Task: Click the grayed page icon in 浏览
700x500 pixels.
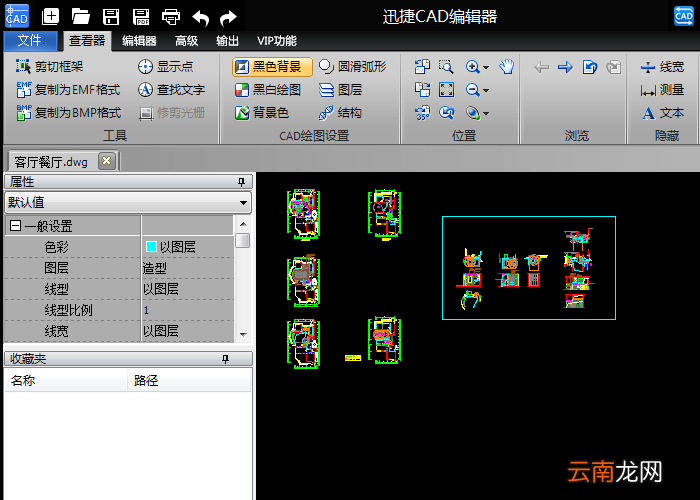Action: pyautogui.click(x=614, y=67)
